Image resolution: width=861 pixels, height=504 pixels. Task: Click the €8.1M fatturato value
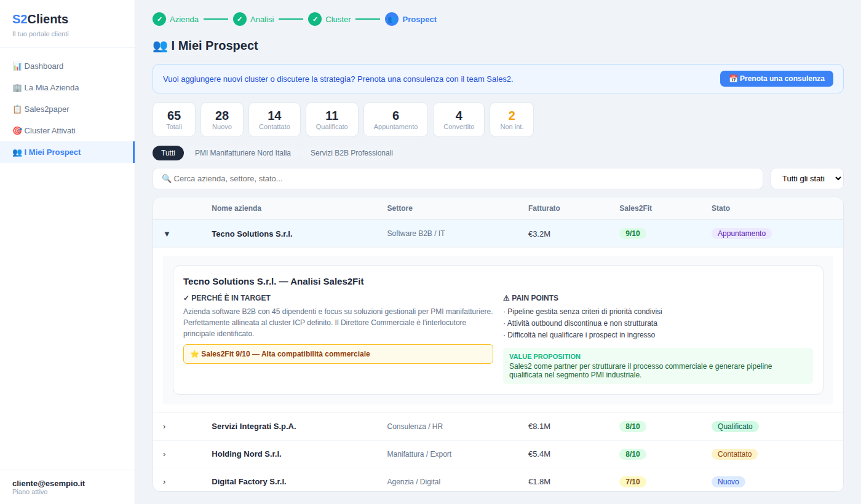(539, 427)
